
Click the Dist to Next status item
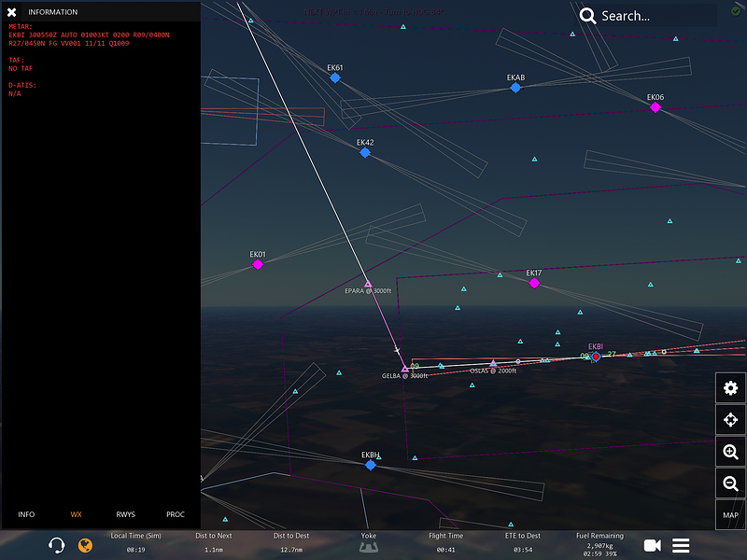pos(214,542)
